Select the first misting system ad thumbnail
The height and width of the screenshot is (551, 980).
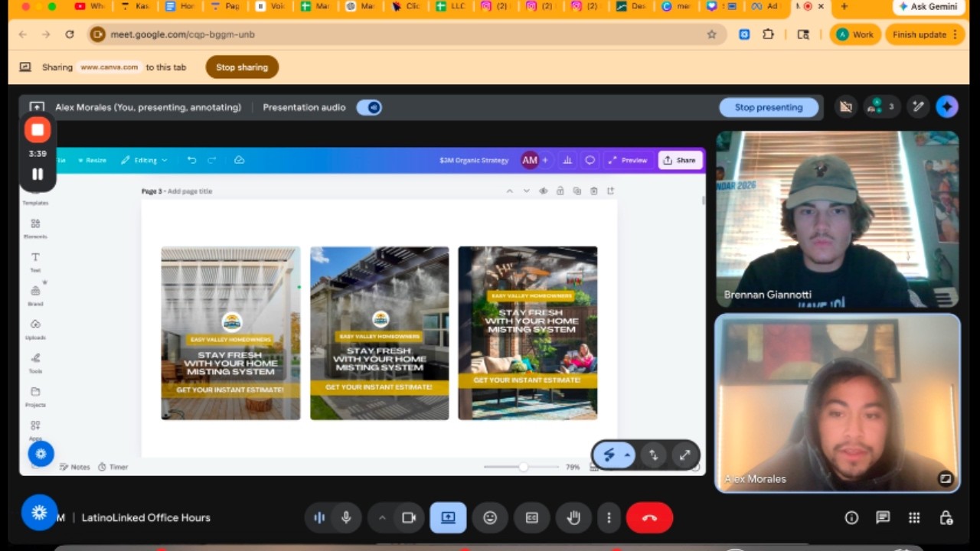[230, 333]
